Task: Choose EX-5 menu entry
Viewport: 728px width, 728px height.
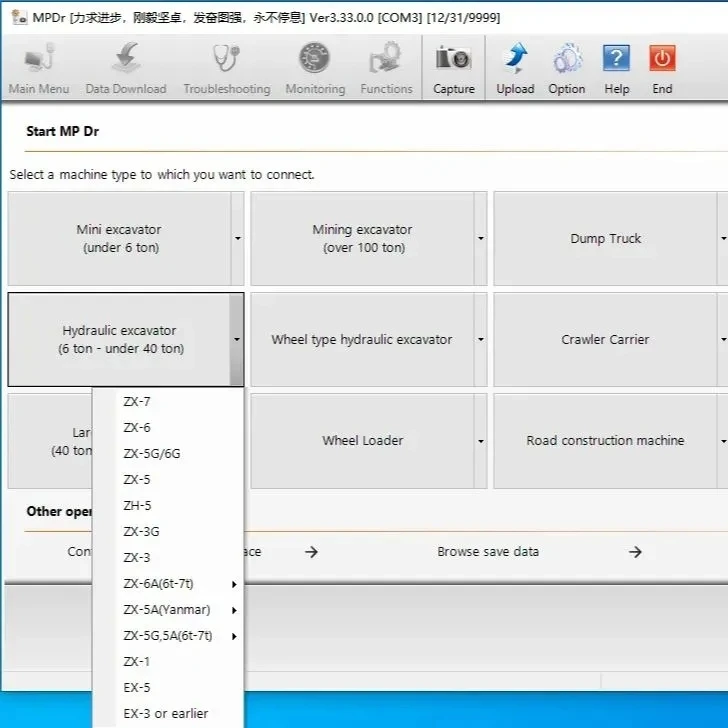Action: click(x=168, y=688)
